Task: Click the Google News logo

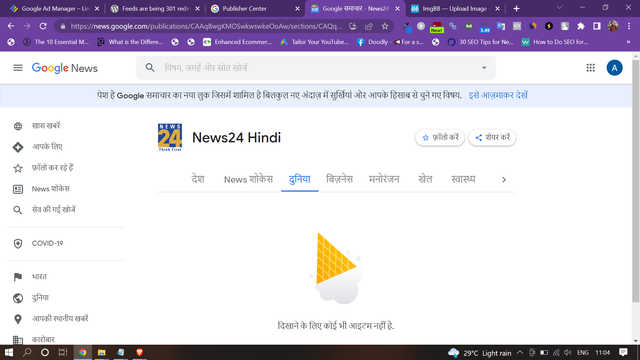Action: tap(64, 68)
